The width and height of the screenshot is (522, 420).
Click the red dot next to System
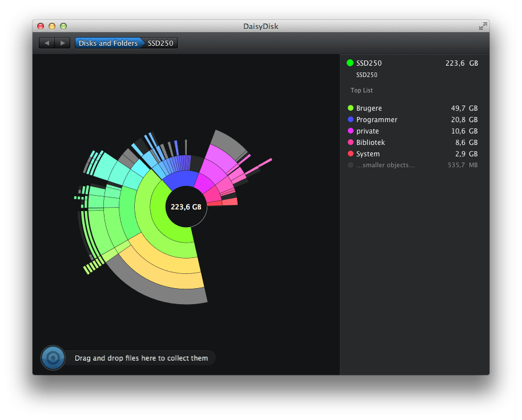[x=349, y=154]
